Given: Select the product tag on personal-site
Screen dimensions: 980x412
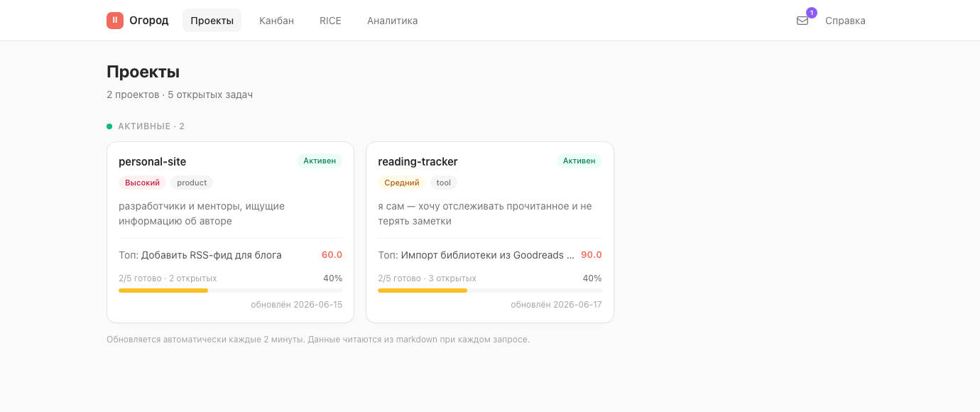Looking at the screenshot, I should point(192,183).
